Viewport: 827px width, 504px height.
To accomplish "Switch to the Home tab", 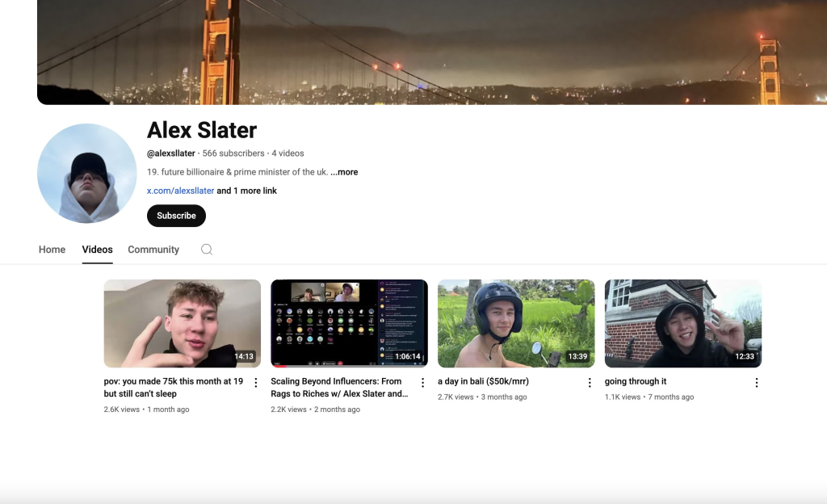I will click(52, 250).
